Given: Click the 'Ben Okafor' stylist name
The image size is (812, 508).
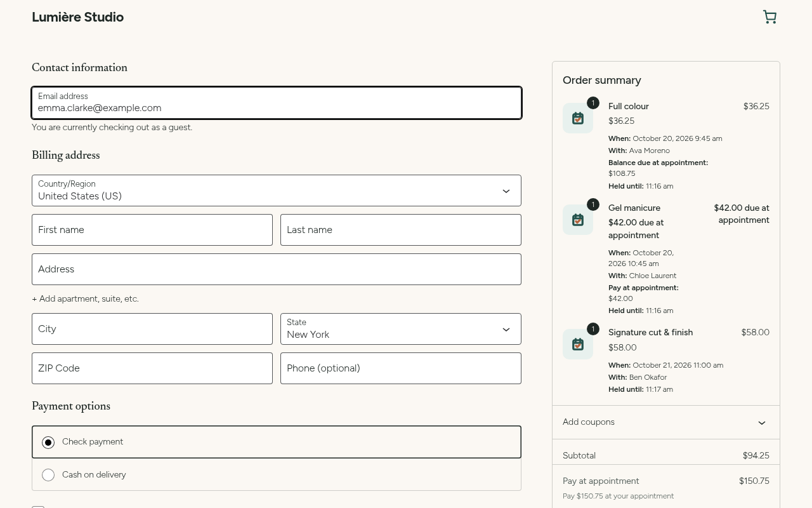Looking at the screenshot, I should coord(648,378).
